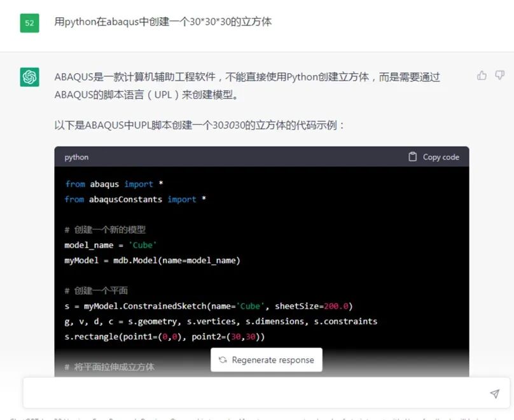The width and height of the screenshot is (514, 420).
Task: Click the sentence starting with '以下是ABAQUS中UPL脚本'
Action: (x=199, y=125)
